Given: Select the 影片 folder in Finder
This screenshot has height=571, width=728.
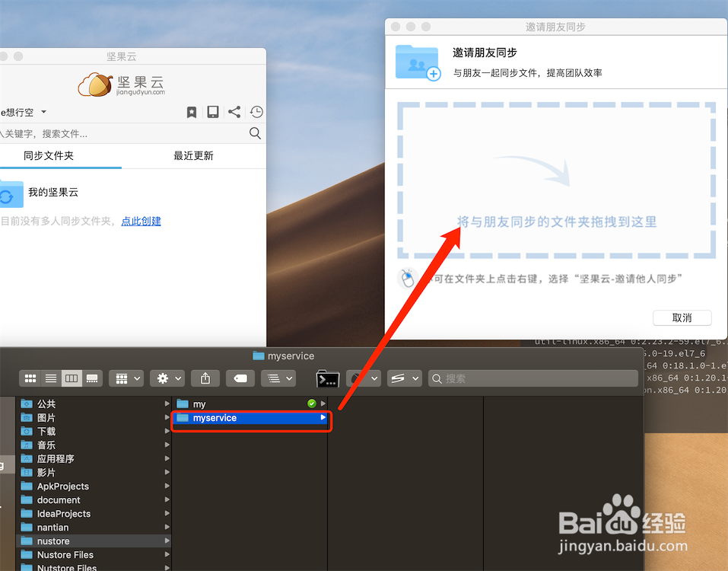Looking at the screenshot, I should pos(95,473).
